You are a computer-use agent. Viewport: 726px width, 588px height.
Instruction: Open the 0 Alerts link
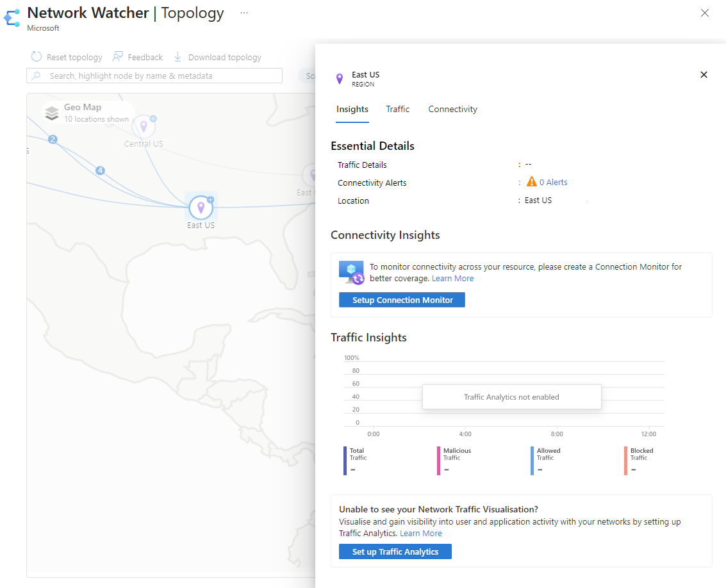click(553, 183)
